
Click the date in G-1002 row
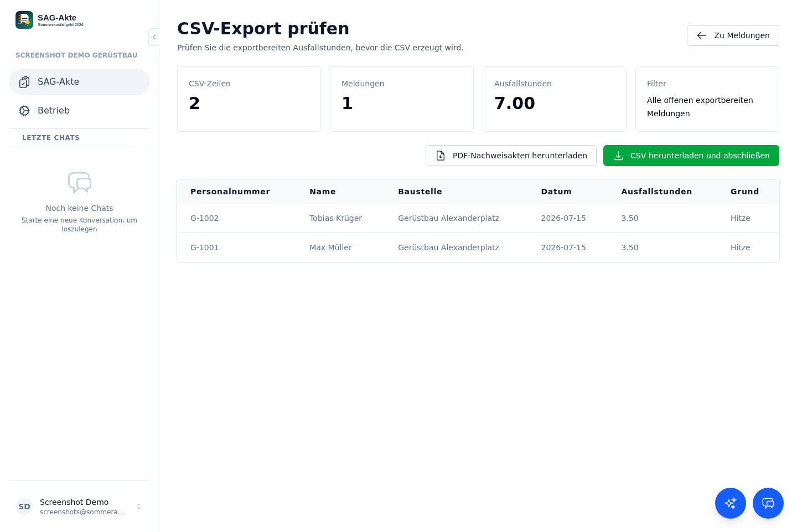point(563,218)
